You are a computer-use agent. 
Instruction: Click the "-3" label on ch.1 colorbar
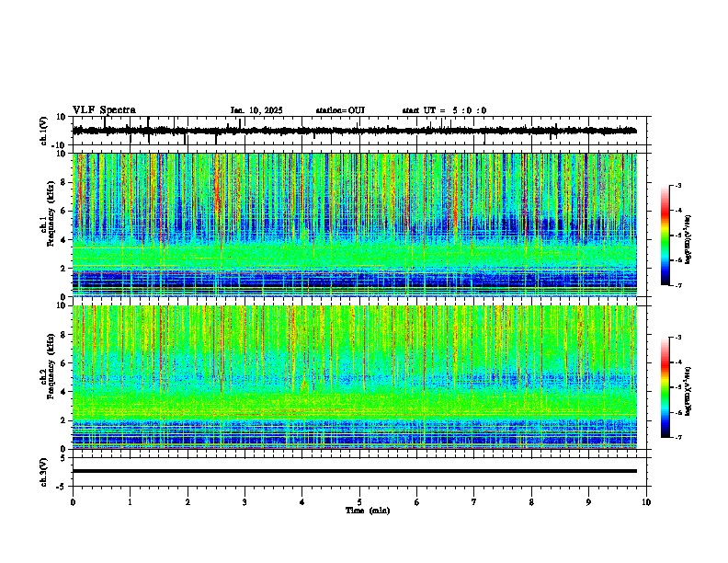point(677,185)
